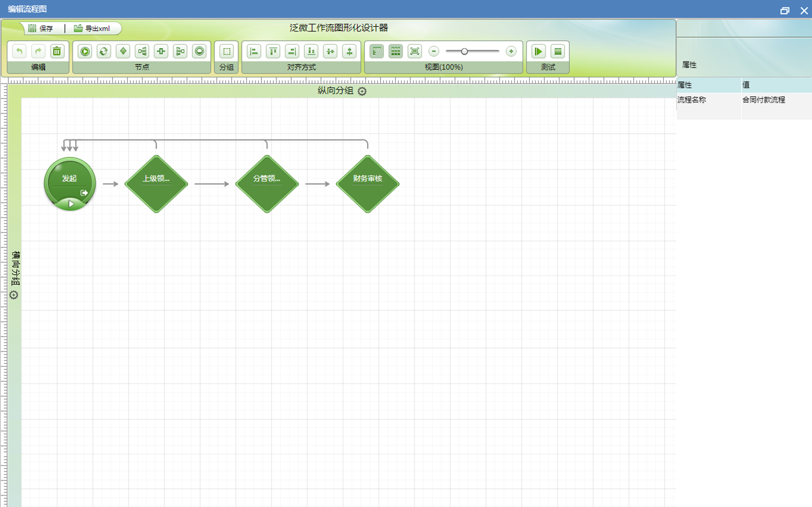Add an end node (double circle icon)
The image size is (812, 507).
pos(199,51)
